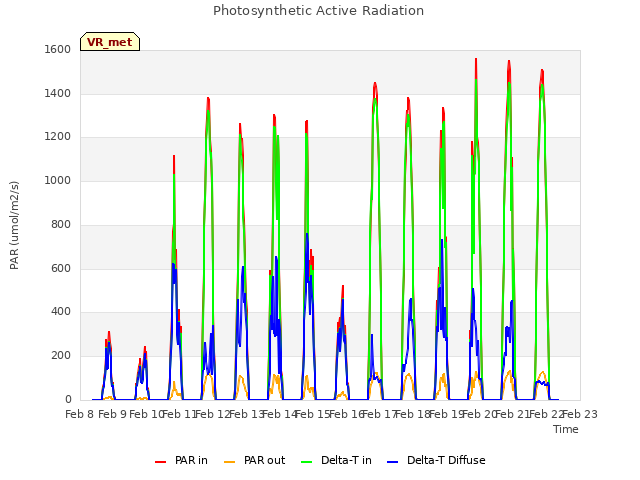Click the Feb 20 peak near 1560
Viewport: 640px width, 480px height.
(476, 60)
